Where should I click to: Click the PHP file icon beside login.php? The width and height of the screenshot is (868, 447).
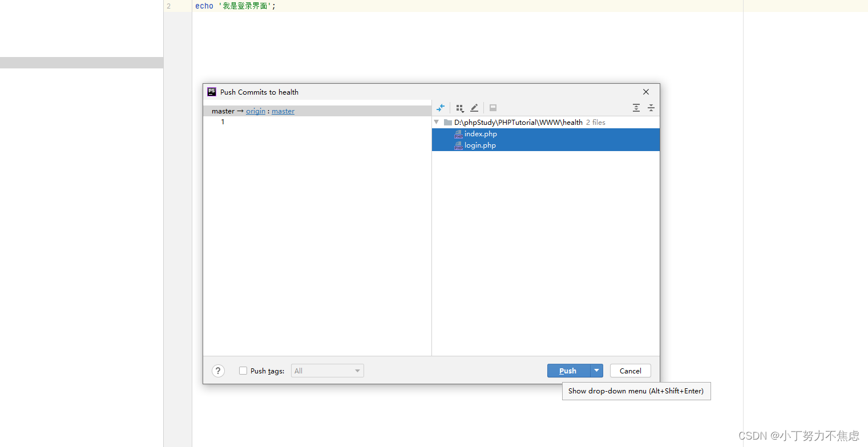(x=458, y=145)
